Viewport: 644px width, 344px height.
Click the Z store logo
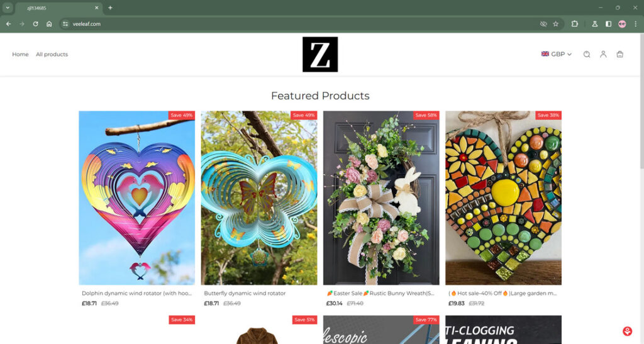point(320,54)
